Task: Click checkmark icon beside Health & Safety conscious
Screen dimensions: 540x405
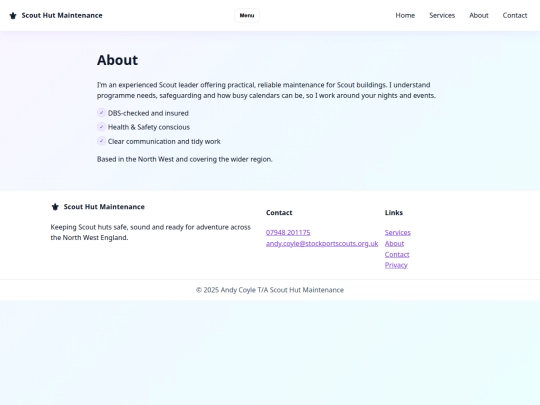Action: 101,127
